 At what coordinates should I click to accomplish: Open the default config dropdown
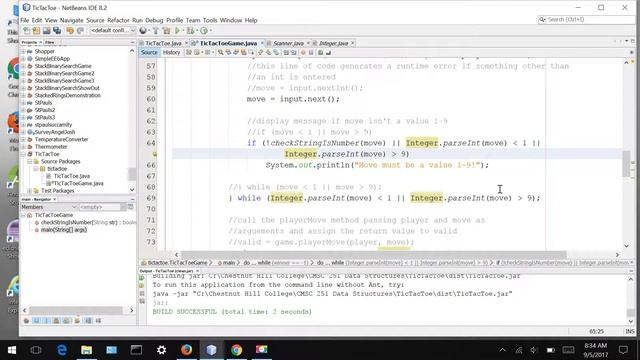113,31
